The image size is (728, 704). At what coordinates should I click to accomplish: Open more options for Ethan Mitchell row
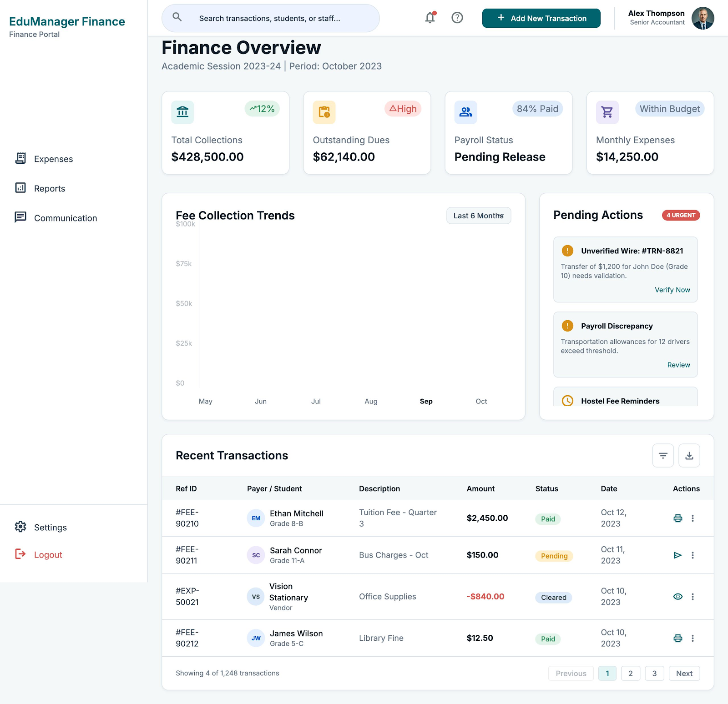coord(693,518)
